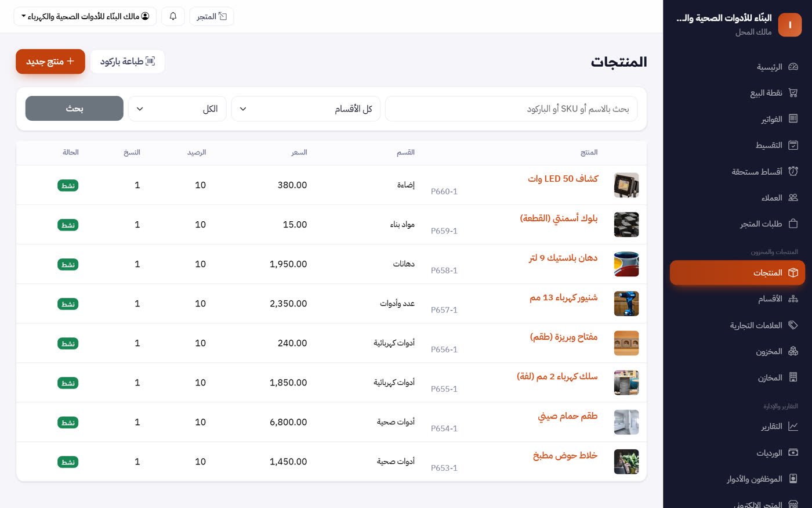Open the المخزون sidebar menu item

[x=737, y=351]
